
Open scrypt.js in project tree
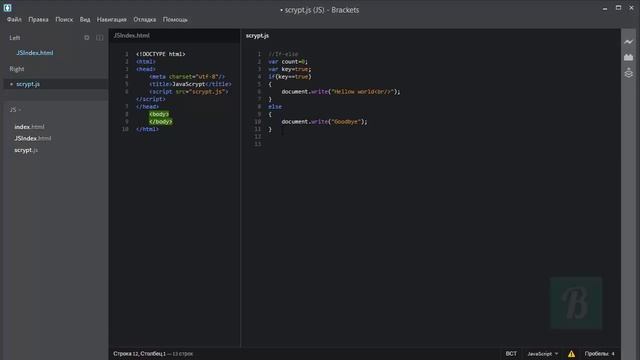click(26, 150)
